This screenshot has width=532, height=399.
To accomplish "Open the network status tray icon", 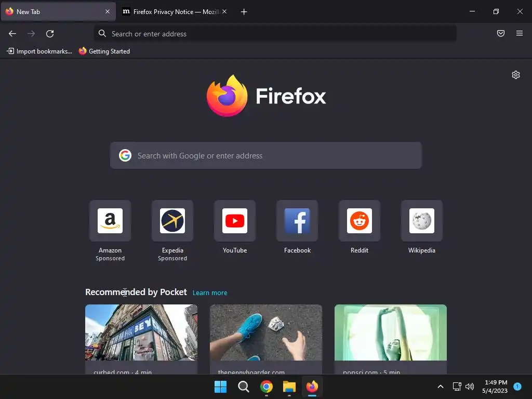I will pos(457,387).
